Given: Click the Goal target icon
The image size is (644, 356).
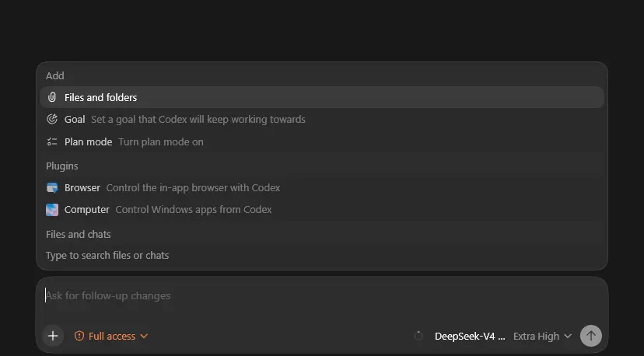Looking at the screenshot, I should (x=52, y=119).
